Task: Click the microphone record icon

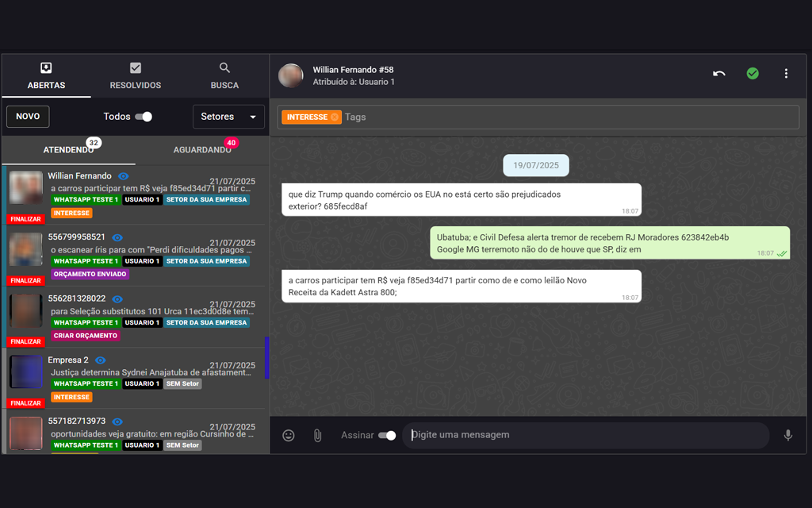Action: pos(787,436)
